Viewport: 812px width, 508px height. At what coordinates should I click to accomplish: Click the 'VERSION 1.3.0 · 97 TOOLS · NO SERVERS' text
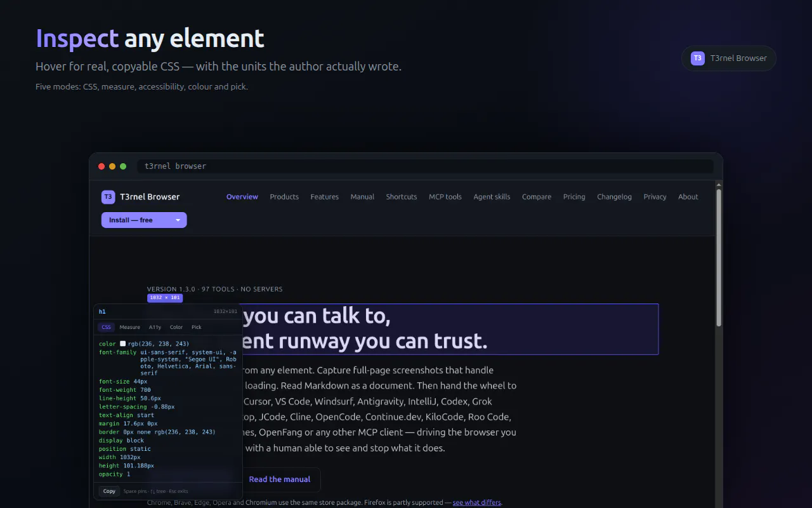click(x=215, y=289)
